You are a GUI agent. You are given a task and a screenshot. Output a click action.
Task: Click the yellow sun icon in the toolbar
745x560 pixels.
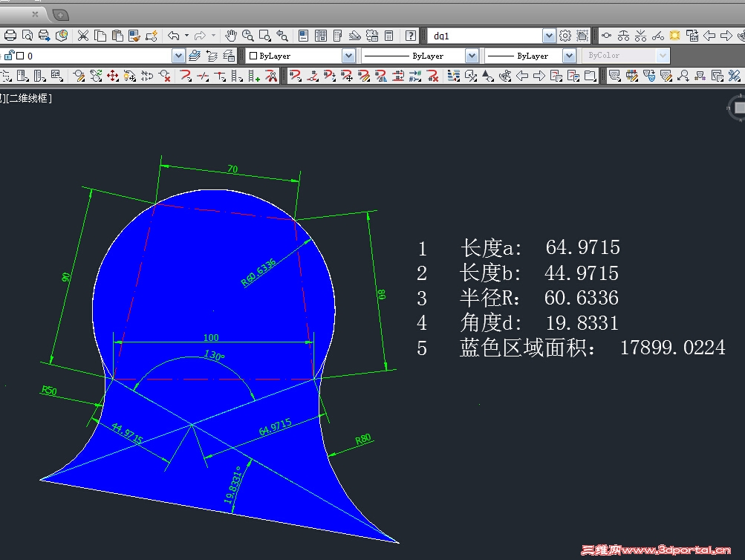click(x=674, y=36)
